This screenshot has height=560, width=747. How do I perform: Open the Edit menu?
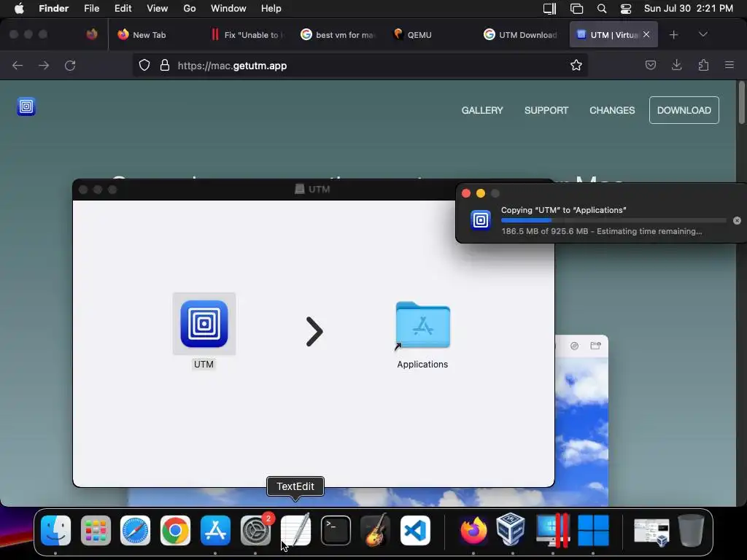123,9
